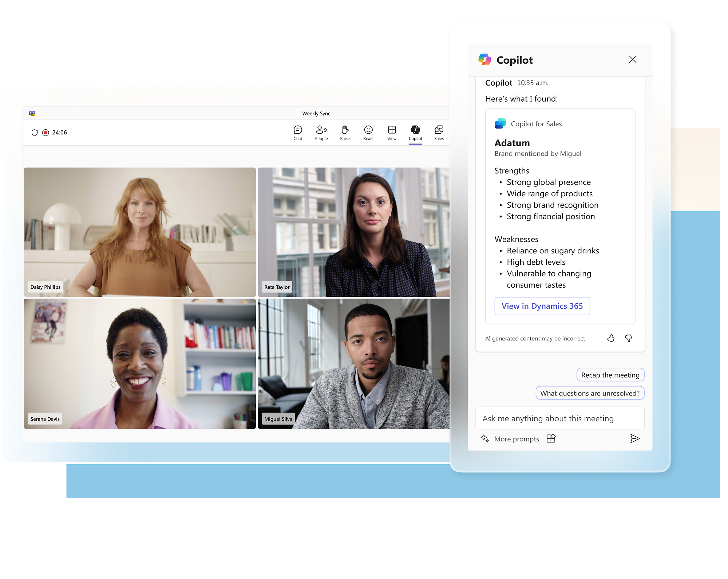Close the Copilot panel
Screen dimensions: 728x579
[633, 59]
